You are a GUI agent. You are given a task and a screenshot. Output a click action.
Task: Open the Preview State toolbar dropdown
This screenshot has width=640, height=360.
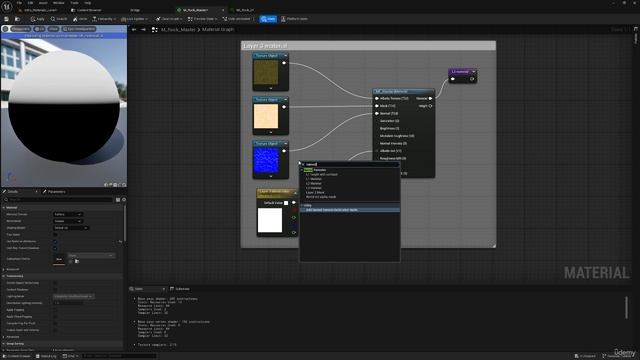coord(203,19)
